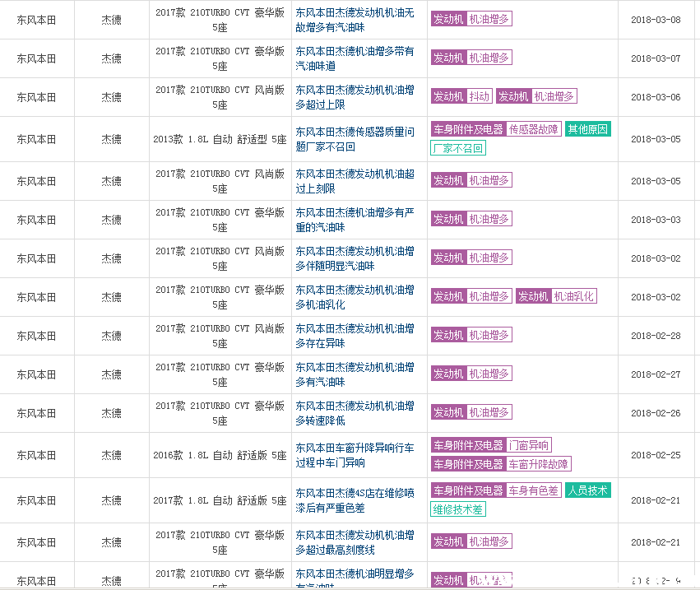Select the '传感器故障' tag

pos(533,129)
